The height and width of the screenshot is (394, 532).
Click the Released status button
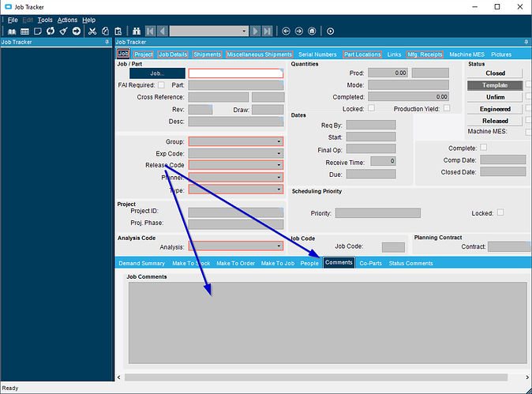[x=495, y=121]
